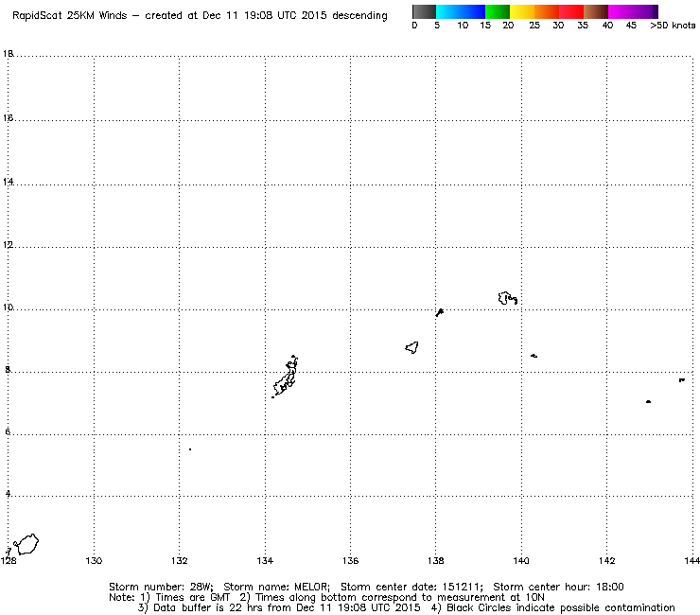
Task: Click the gray 0-5 knots color swatch
Action: click(425, 11)
